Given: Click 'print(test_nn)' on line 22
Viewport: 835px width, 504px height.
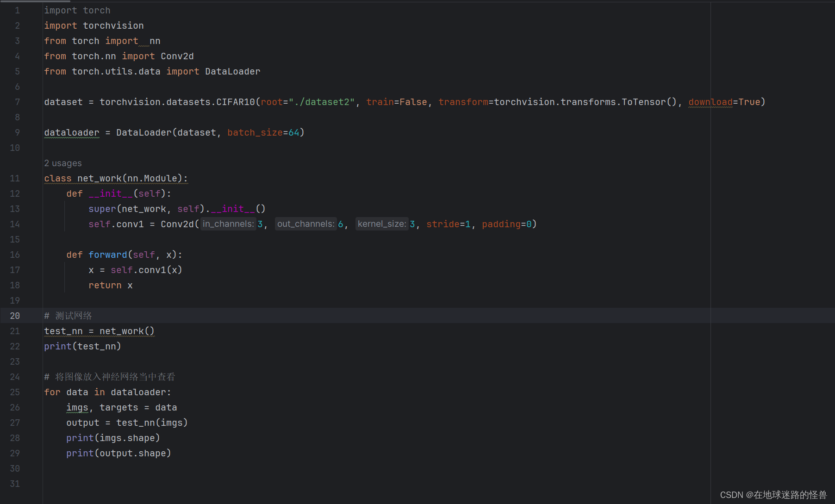Looking at the screenshot, I should [x=83, y=346].
